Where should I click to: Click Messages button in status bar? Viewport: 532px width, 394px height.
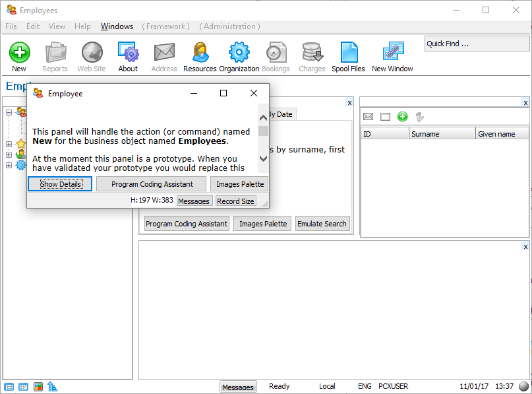coord(238,387)
